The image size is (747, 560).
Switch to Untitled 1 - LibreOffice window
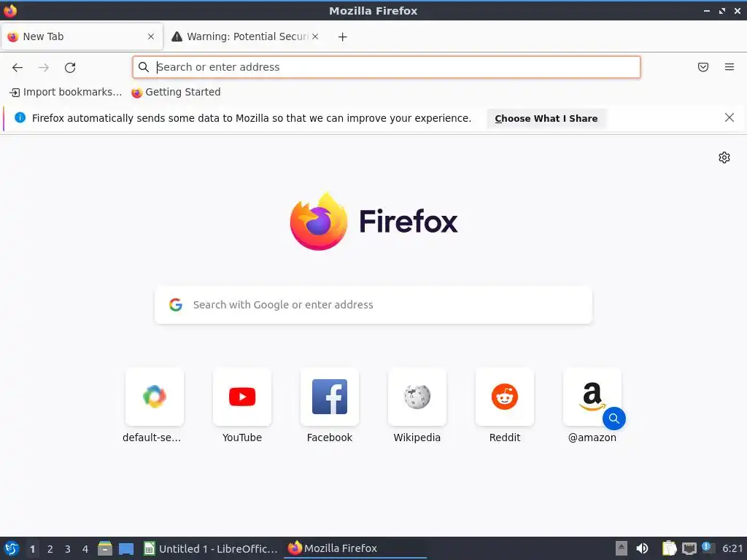click(210, 548)
